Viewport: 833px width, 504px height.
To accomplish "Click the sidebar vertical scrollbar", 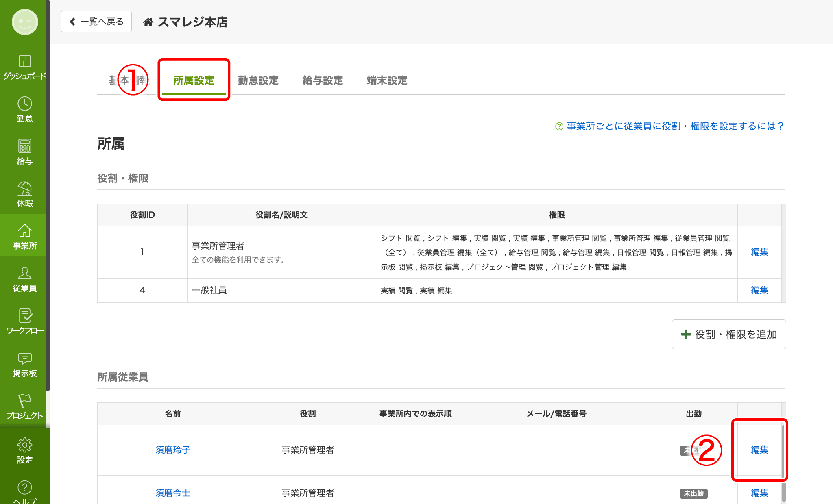I will pos(48,195).
